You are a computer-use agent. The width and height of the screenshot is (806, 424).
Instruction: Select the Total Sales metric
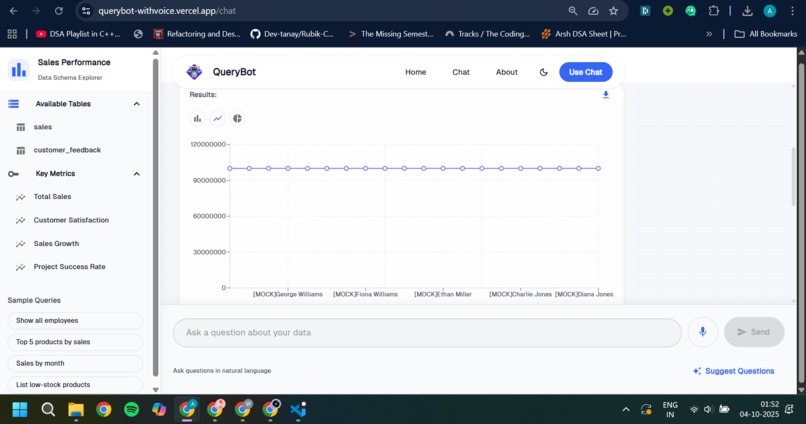point(52,197)
